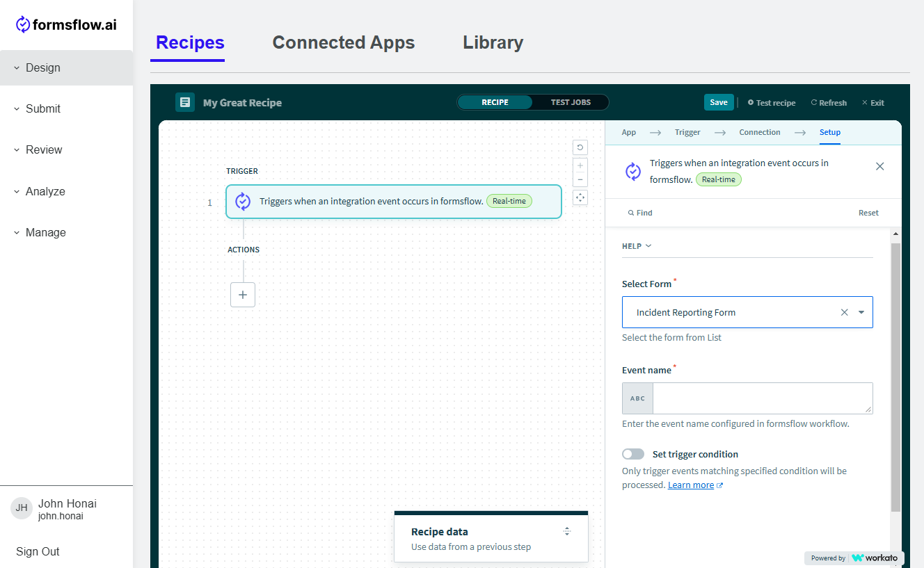Viewport: 924px width, 568px height.
Task: Click the Powered by Workato badge
Action: [855, 558]
